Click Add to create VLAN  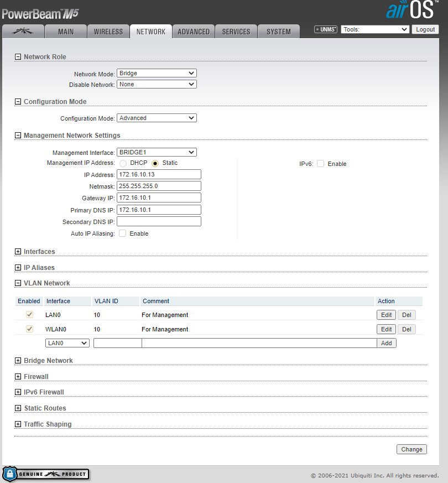click(x=387, y=343)
